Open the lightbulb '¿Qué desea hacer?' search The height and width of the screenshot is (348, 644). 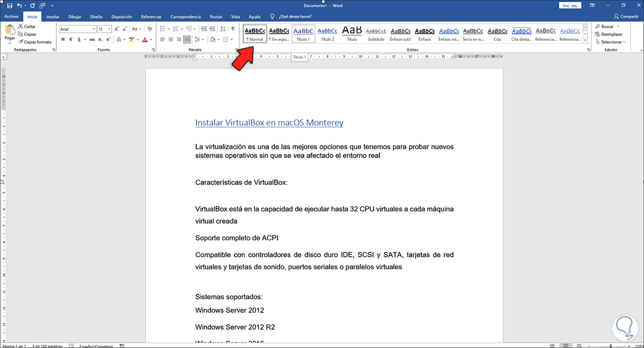click(x=291, y=17)
